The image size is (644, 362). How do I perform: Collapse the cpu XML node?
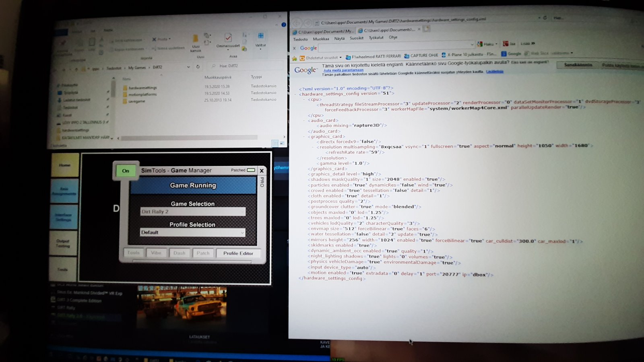tap(304, 99)
